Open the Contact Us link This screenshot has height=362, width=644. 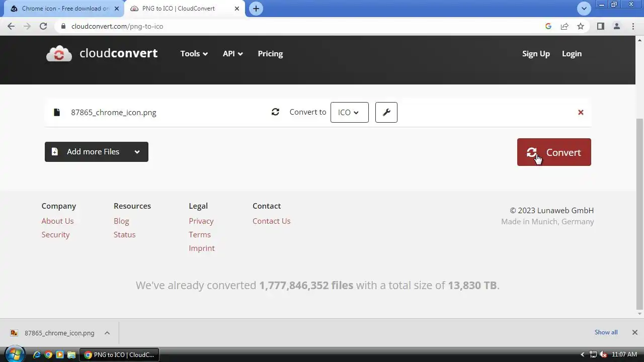(x=272, y=221)
